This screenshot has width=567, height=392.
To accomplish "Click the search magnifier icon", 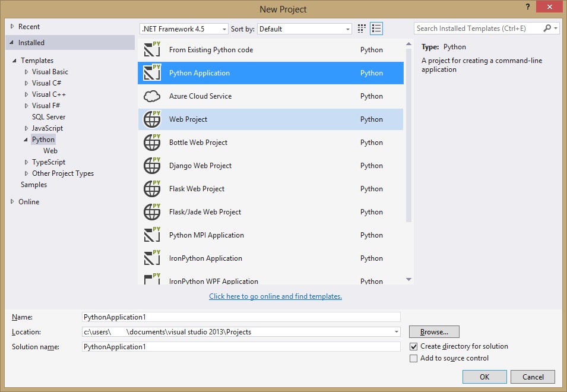I will click(x=547, y=28).
